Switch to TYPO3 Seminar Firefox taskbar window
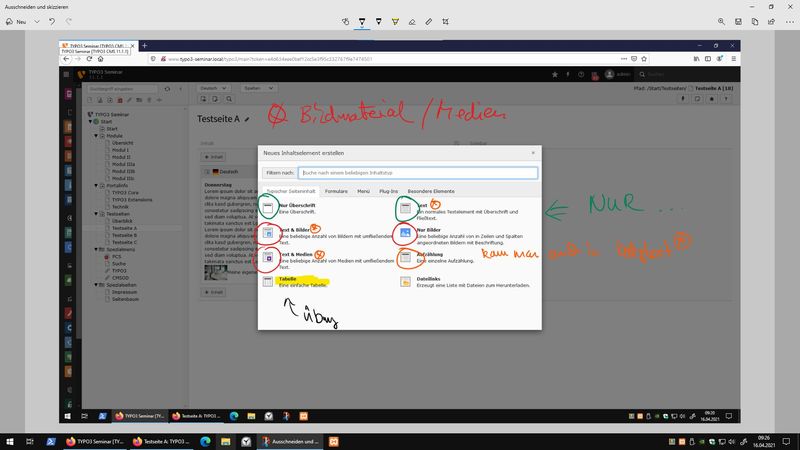The width and height of the screenshot is (800, 450). (x=95, y=441)
